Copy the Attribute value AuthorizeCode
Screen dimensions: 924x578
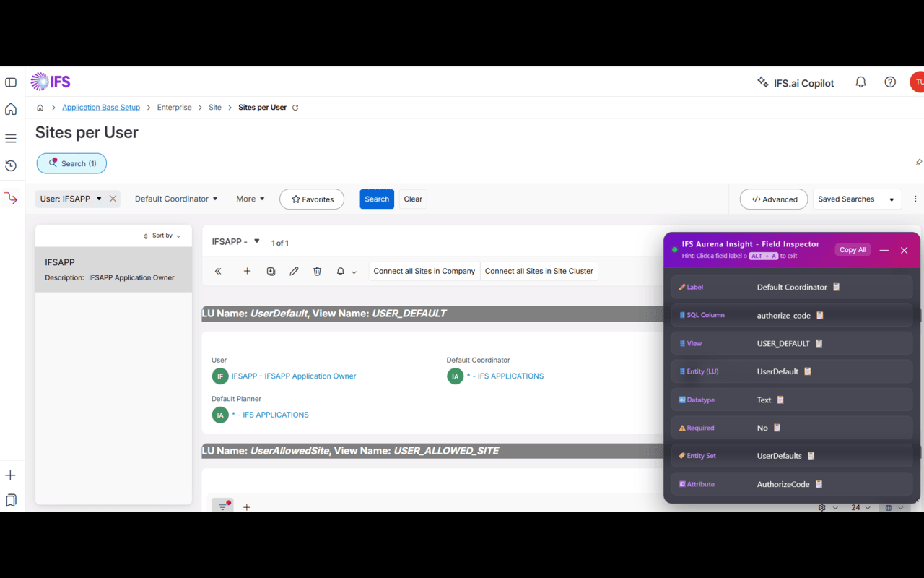coord(819,484)
